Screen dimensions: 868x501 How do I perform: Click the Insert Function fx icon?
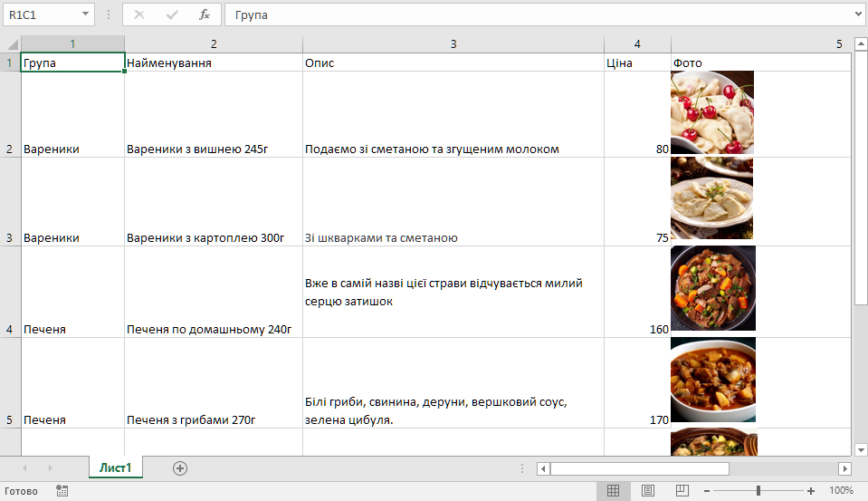click(x=205, y=14)
